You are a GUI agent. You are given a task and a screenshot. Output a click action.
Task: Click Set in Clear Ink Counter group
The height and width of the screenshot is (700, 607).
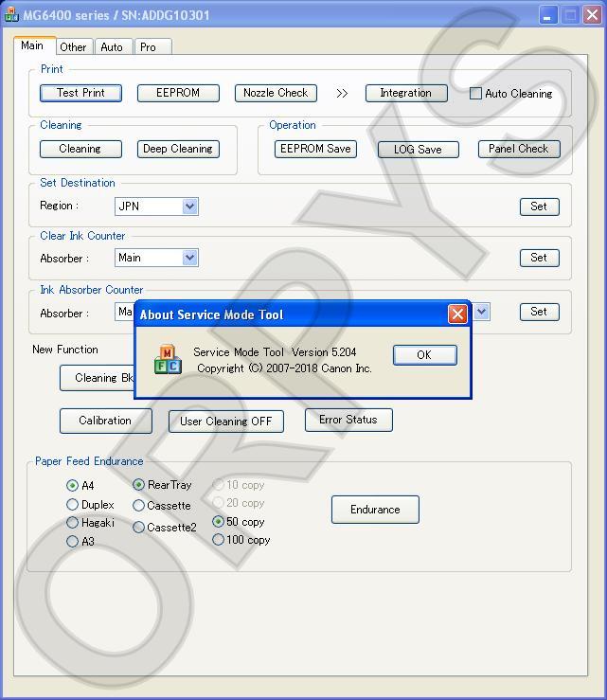pyautogui.click(x=539, y=258)
